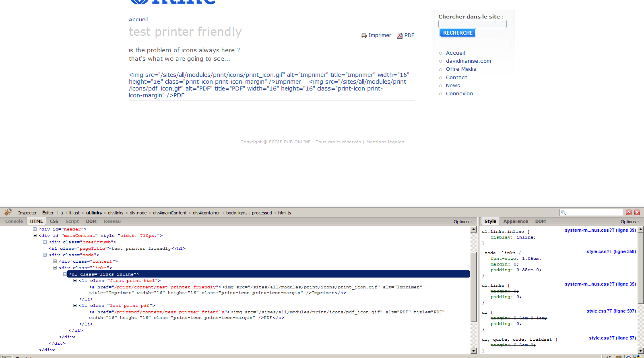The height and width of the screenshot is (358, 644).
Task: Expand the div class breadcrumb node
Action: click(x=45, y=242)
